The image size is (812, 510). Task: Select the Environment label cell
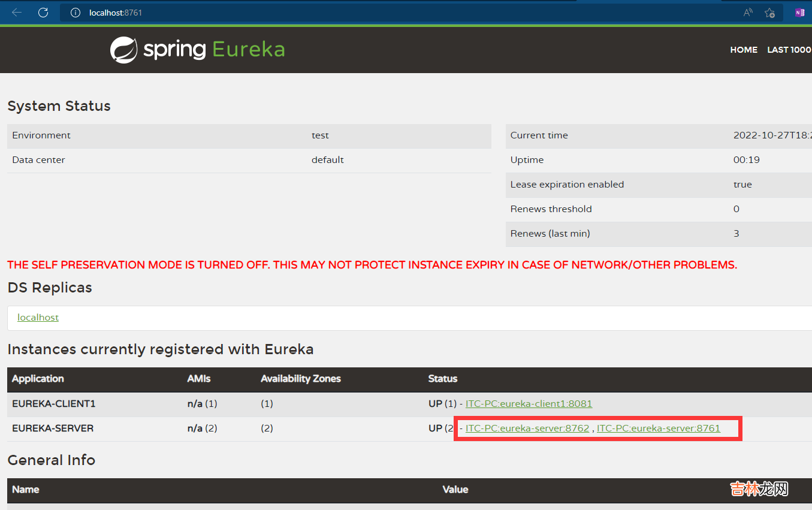point(41,135)
